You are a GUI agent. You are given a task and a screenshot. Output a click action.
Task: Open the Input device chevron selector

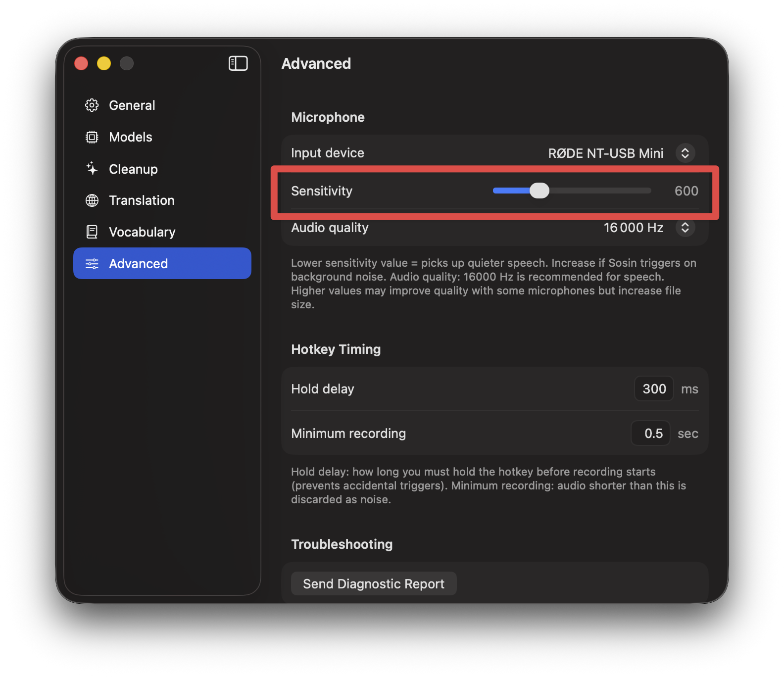[x=685, y=153]
